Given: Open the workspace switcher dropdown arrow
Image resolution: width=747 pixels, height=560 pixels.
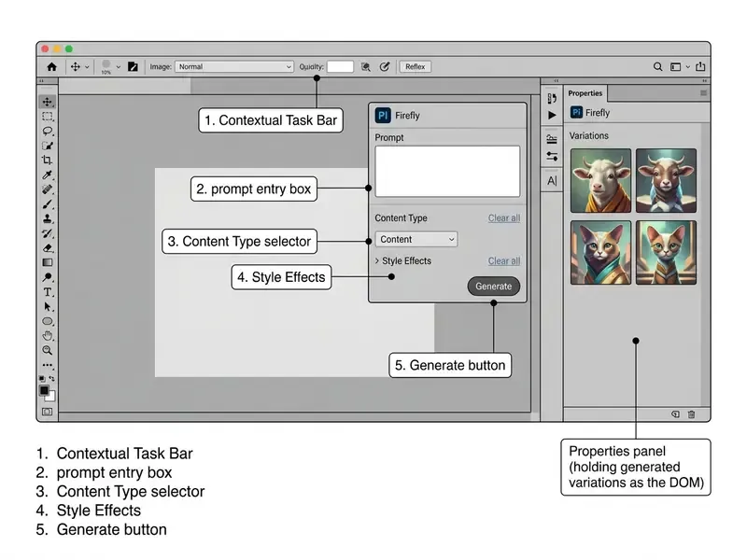Looking at the screenshot, I should 687,67.
